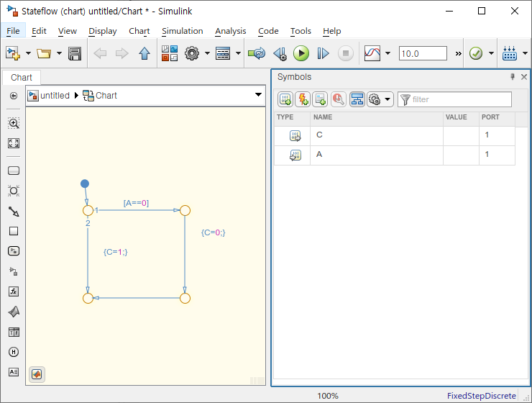Click the simulation stop time field 10.0
532x403 pixels.
(423, 53)
